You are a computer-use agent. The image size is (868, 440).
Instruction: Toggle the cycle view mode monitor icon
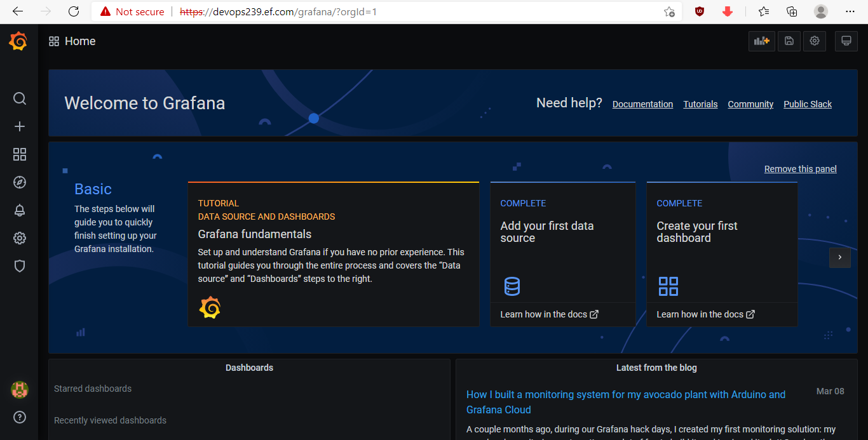click(846, 41)
